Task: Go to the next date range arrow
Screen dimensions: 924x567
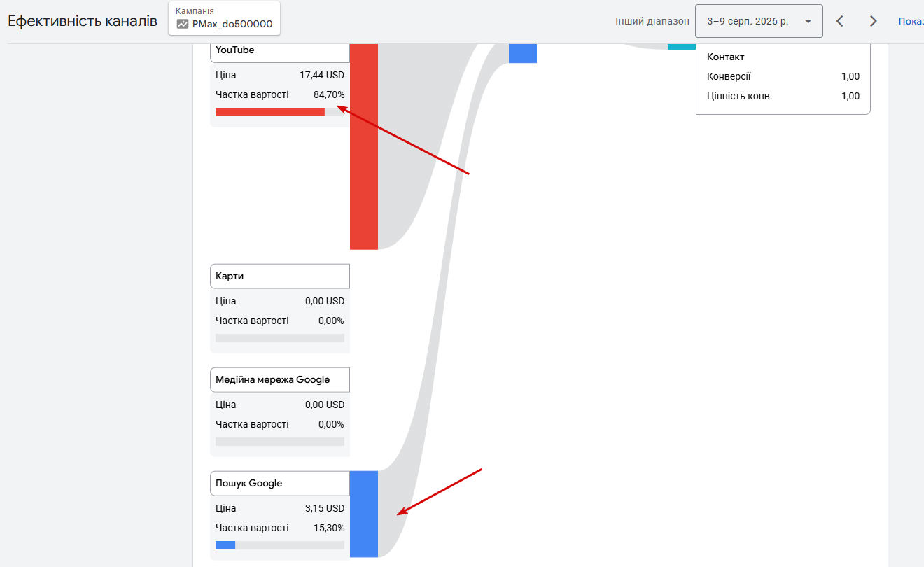Action: 873,21
